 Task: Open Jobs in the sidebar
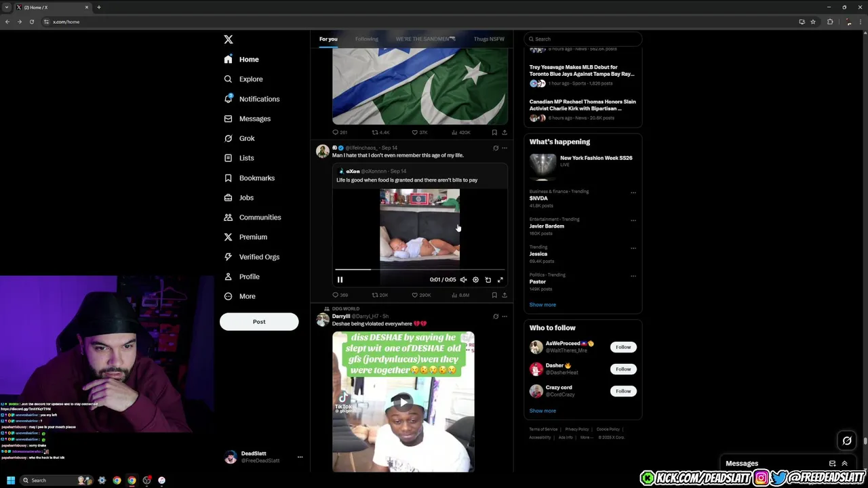[x=239, y=198]
